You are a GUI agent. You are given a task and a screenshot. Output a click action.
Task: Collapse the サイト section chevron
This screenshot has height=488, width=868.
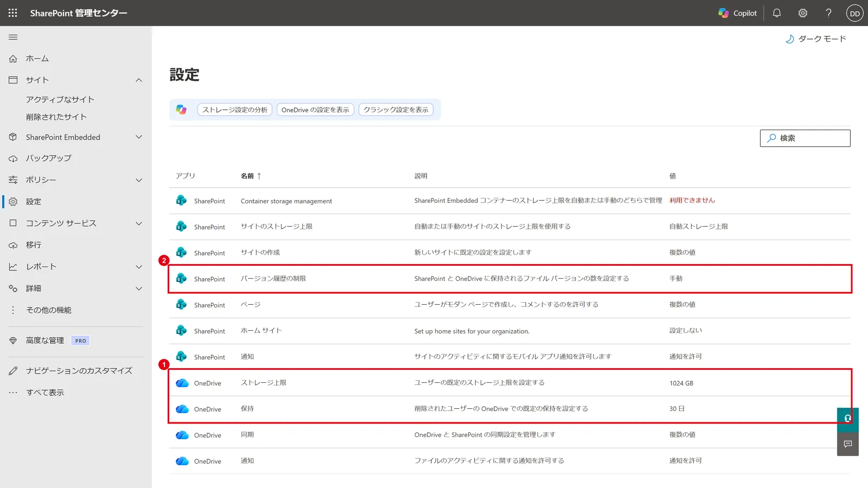139,80
